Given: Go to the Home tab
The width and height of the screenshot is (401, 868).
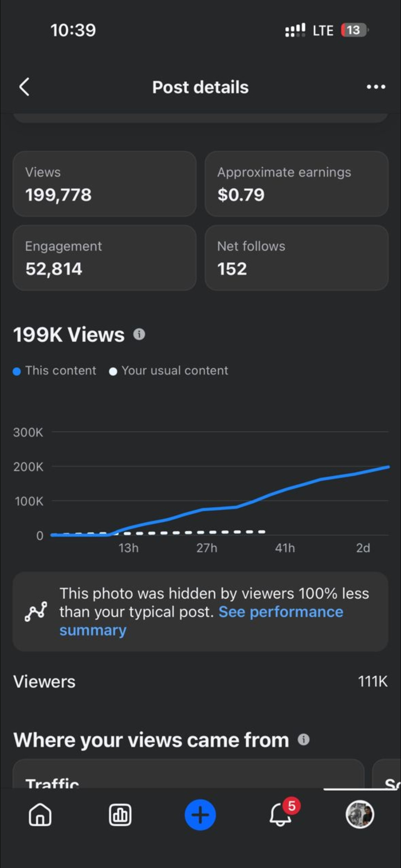Looking at the screenshot, I should [x=40, y=815].
